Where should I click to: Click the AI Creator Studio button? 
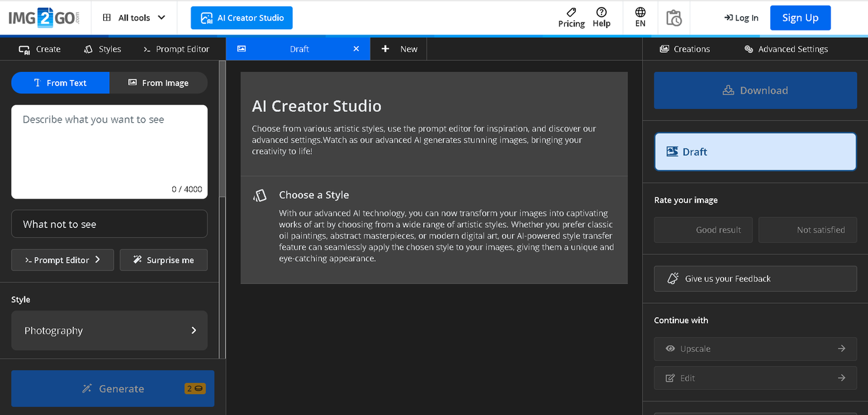click(x=241, y=18)
